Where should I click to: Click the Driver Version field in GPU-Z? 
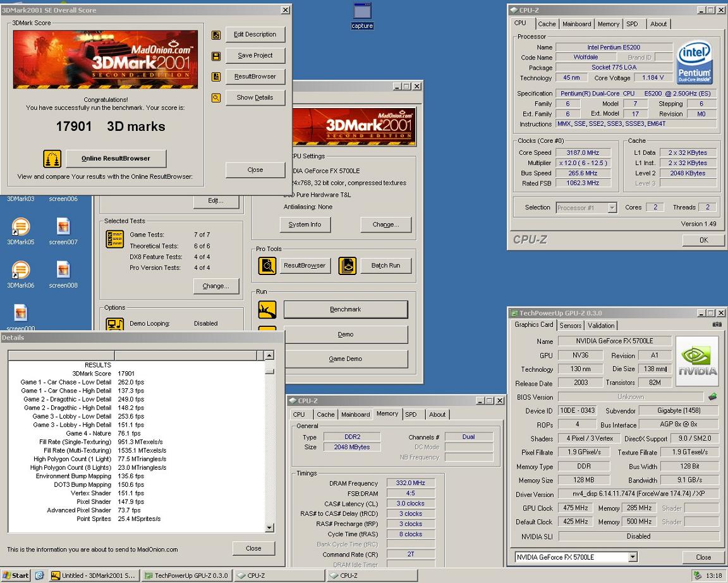638,494
